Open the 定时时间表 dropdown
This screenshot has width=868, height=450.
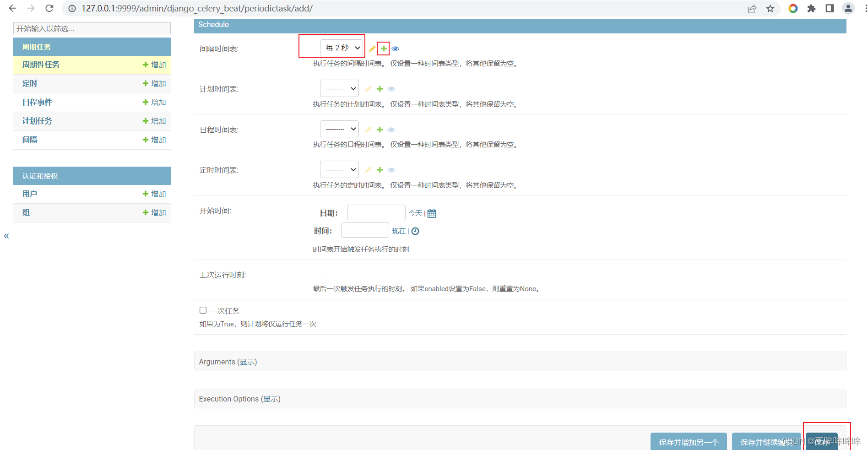point(339,169)
